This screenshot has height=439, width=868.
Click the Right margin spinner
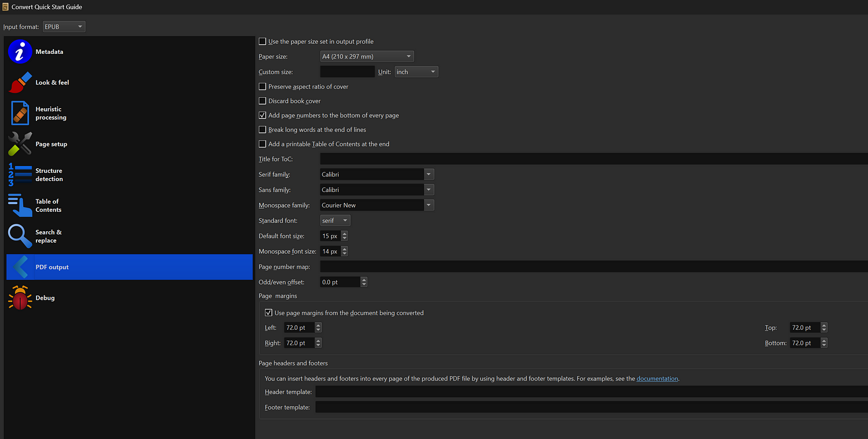coord(303,343)
